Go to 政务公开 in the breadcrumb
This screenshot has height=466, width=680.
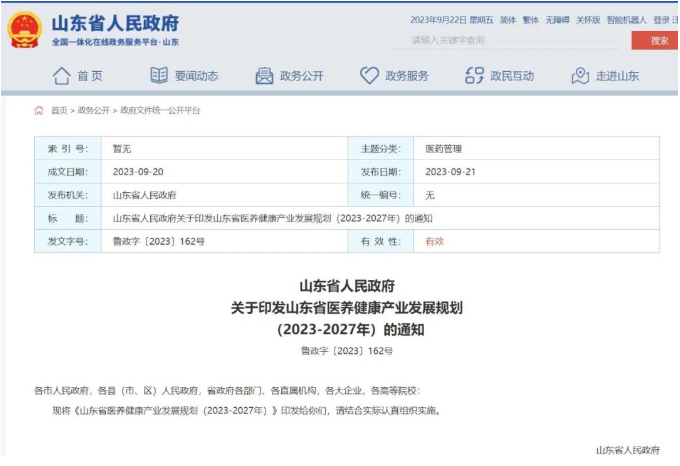[94, 111]
